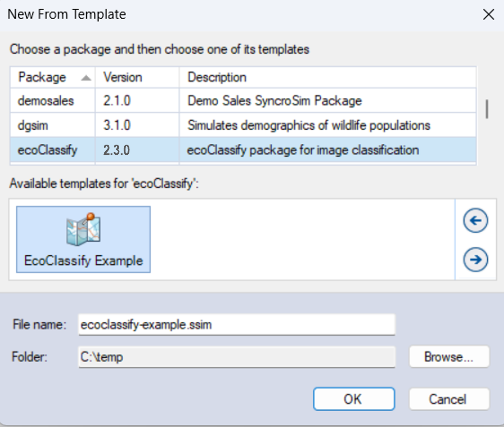Click version 2.3.0 of ecoClassify
The image size is (504, 427).
click(x=116, y=150)
